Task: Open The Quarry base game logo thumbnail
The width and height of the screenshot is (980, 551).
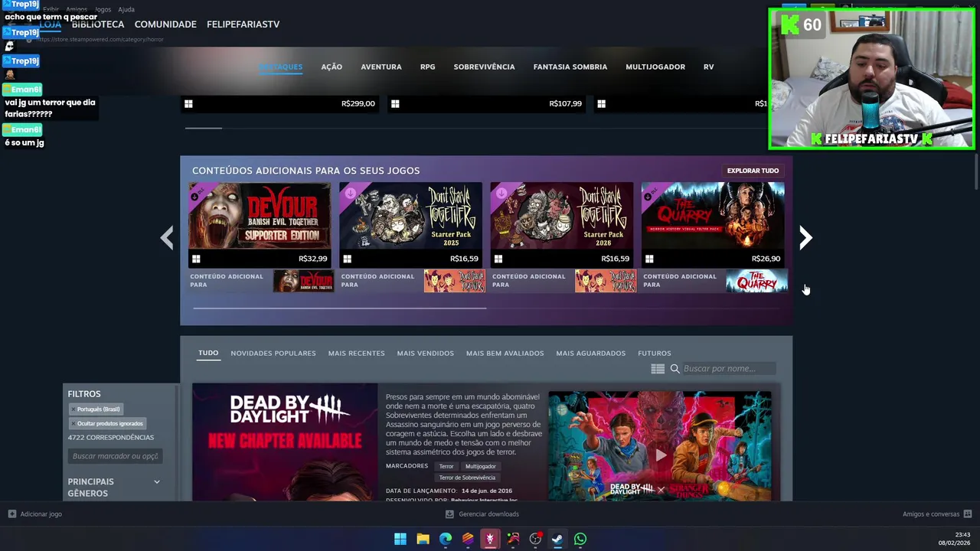Action: click(x=756, y=282)
